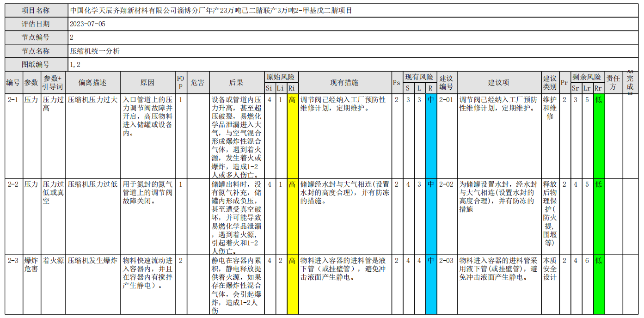Viewport: 644px width, 318px height.
Task: Click the date value 2023-07-05
Action: (87, 24)
